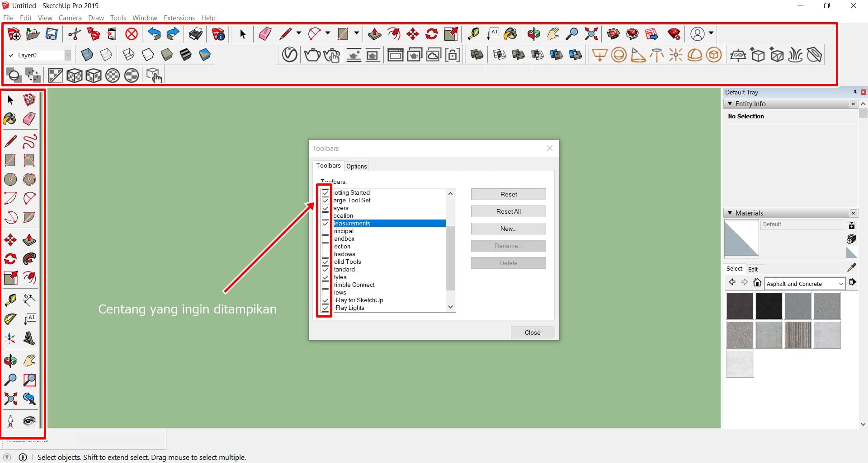Toggle the Layers toolbar checkbox

(325, 208)
